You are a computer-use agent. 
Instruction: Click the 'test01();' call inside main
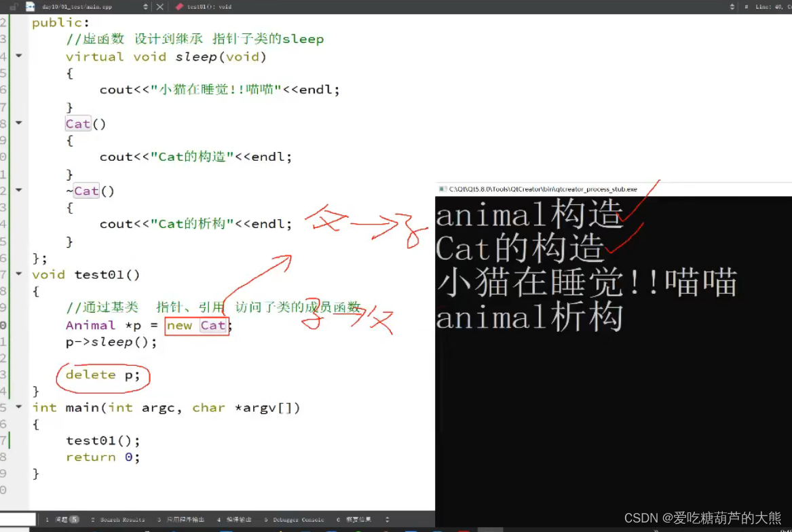pyautogui.click(x=103, y=440)
